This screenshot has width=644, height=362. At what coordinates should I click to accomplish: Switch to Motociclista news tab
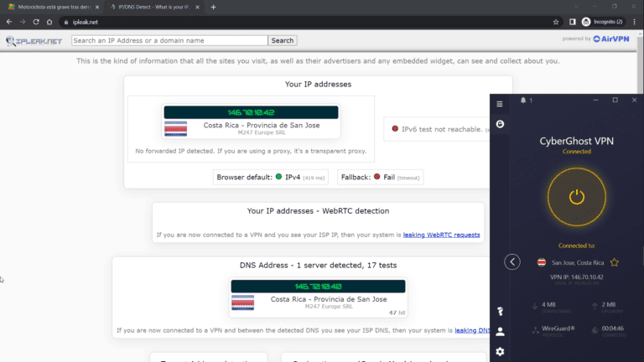pyautogui.click(x=54, y=7)
